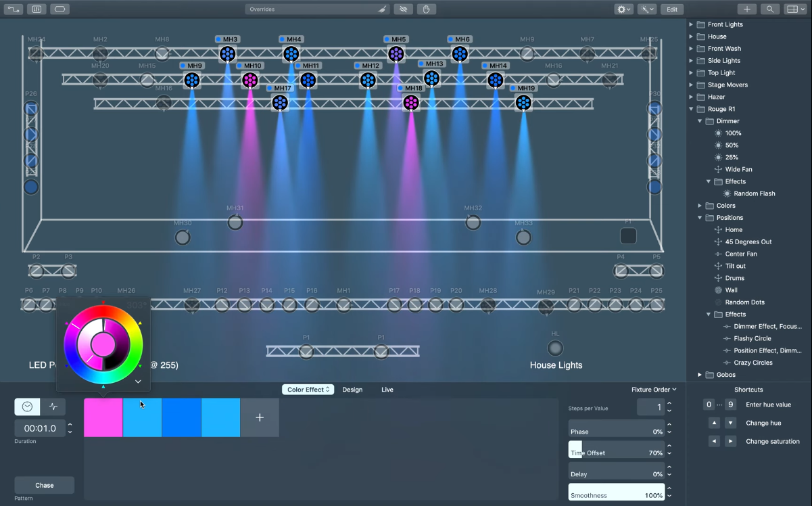812x506 pixels.
Task: Open the Fixture Order dropdown
Action: tap(653, 390)
